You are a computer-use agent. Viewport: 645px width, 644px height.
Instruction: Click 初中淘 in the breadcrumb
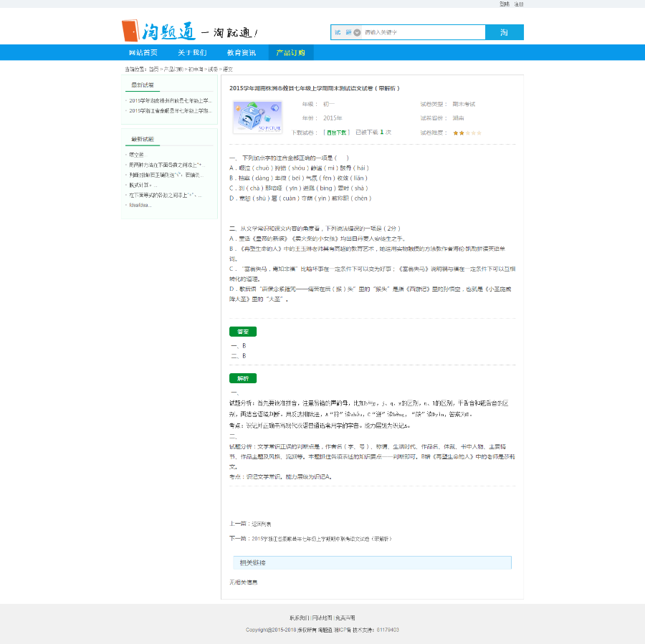[196, 69]
